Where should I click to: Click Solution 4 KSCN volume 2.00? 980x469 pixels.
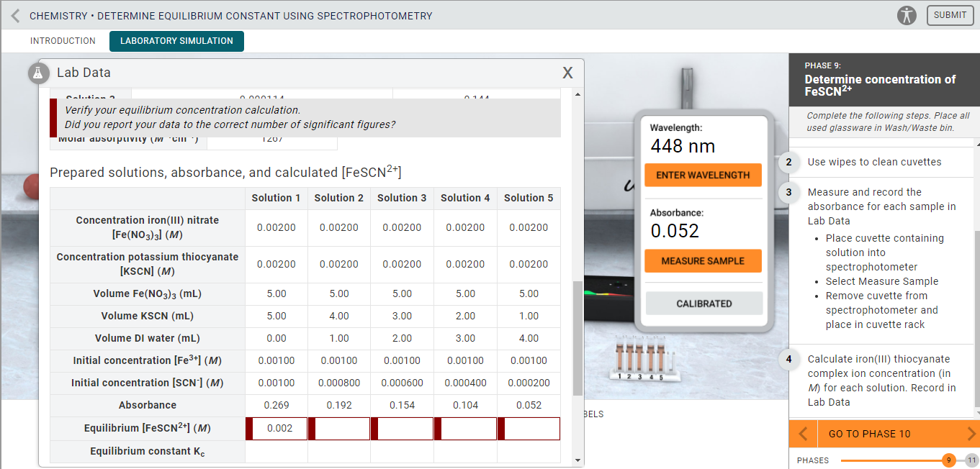(x=466, y=316)
